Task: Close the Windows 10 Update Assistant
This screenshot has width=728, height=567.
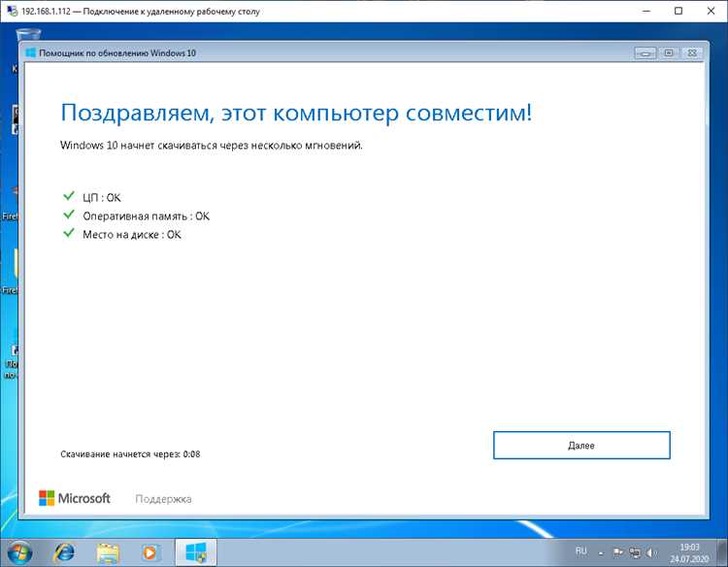Action: click(x=692, y=52)
